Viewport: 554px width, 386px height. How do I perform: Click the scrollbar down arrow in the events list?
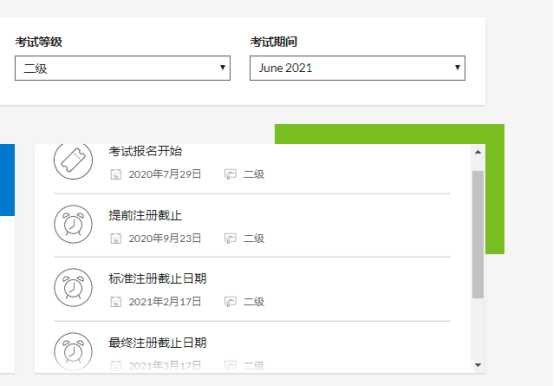[x=478, y=365]
